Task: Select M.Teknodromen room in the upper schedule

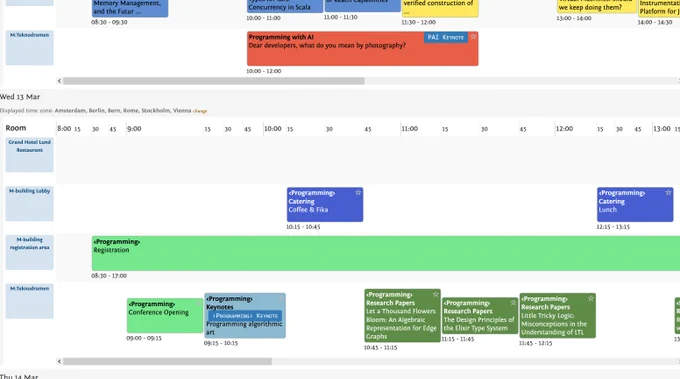Action: [29, 48]
